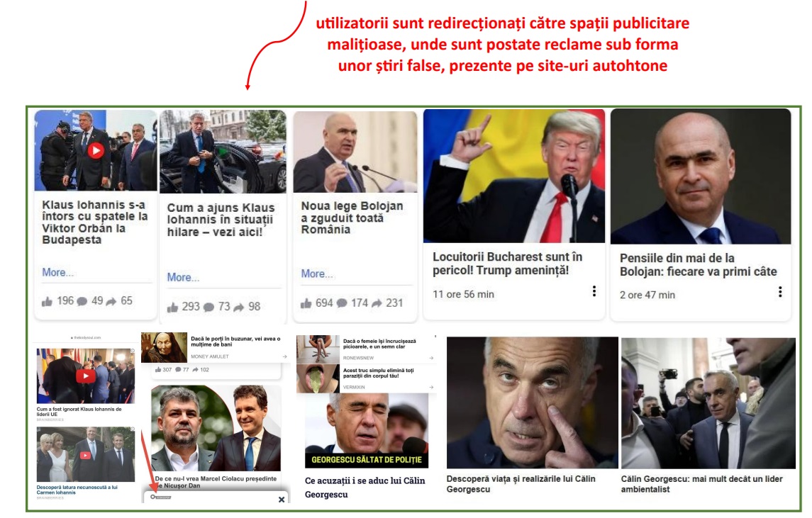Click the '11 ore 56 min' timestamp
Viewport: 812px width, 518px height.
point(463,295)
